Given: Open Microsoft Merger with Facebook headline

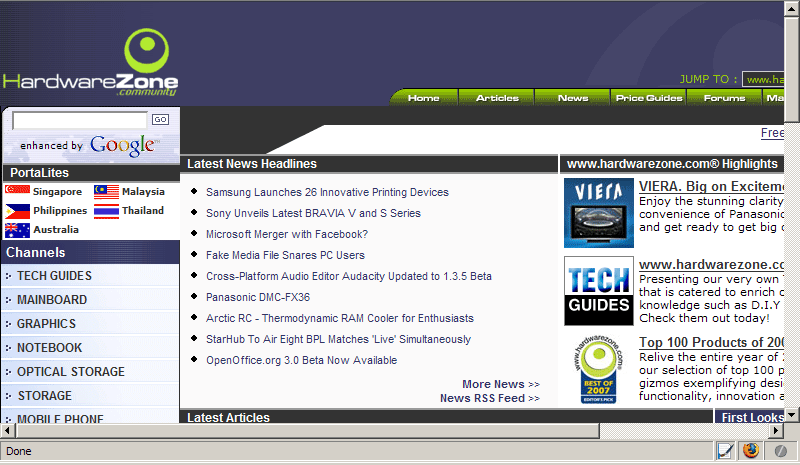Looking at the screenshot, I should pos(287,234).
